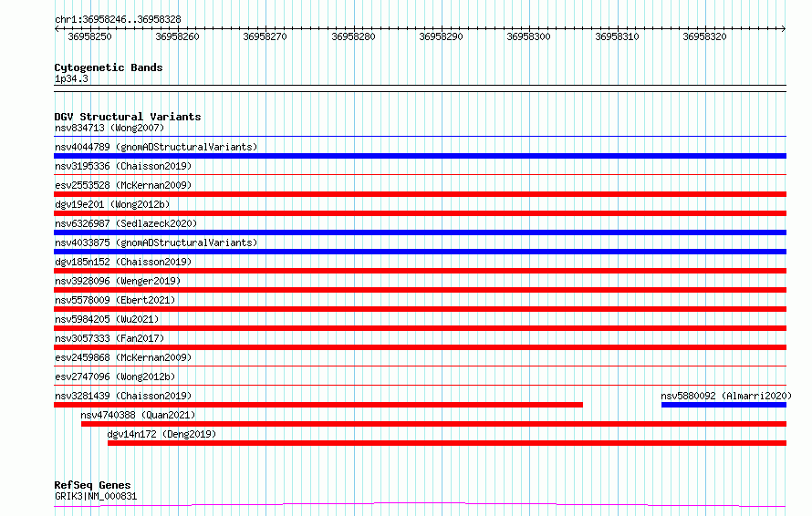Select short blue nsv5880092 bar
This screenshot has width=812, height=516.
click(724, 405)
